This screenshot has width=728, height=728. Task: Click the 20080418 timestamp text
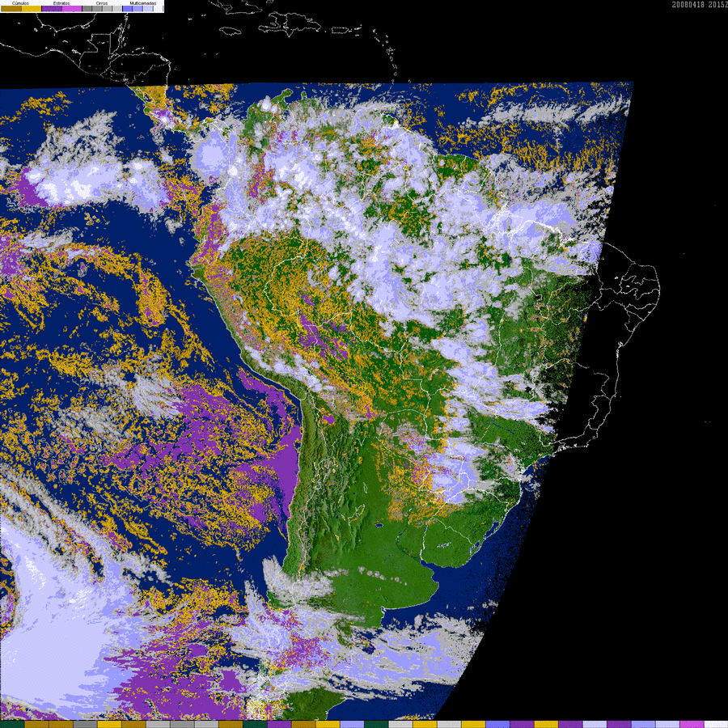[688, 4]
